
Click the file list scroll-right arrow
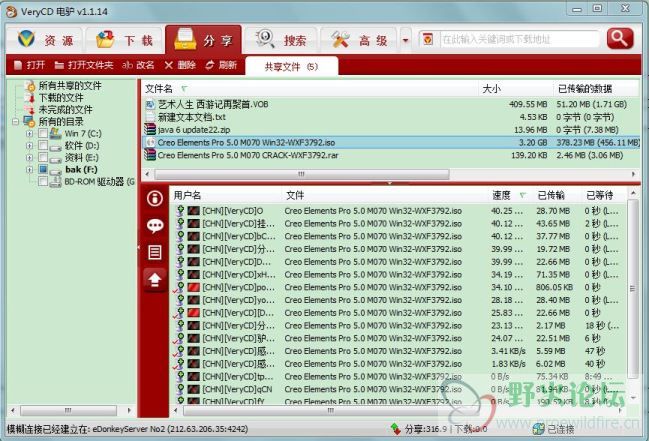click(x=634, y=174)
